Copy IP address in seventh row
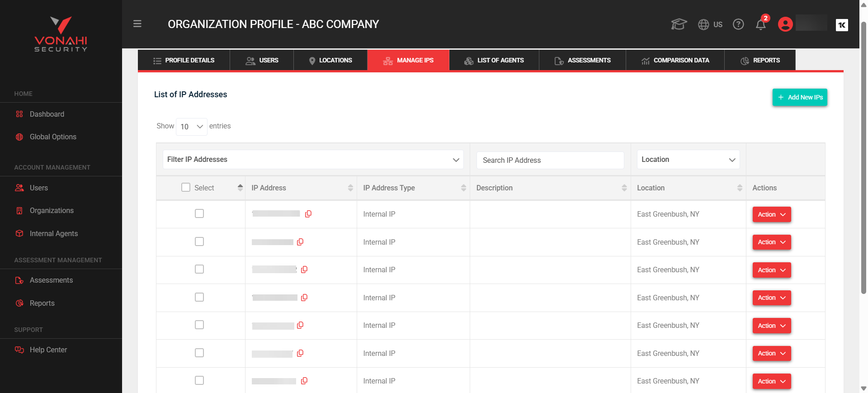Screen dimensions: 868x393 tap(304, 381)
